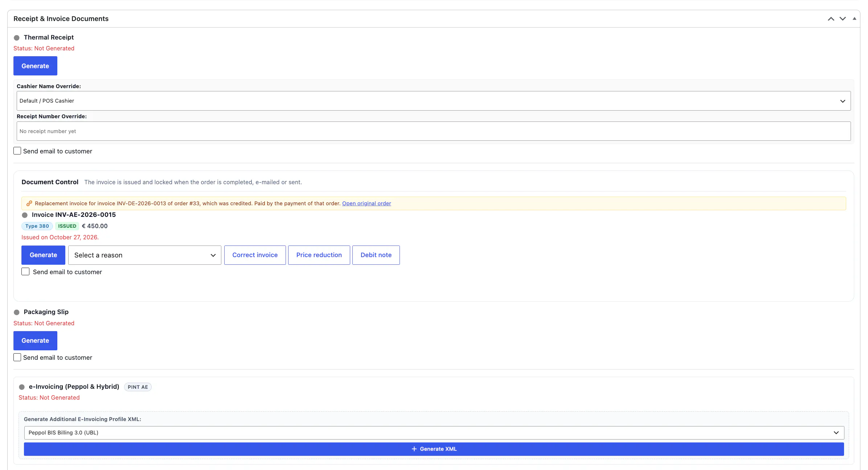Enable email to customer for Thermal Receipt

17,151
